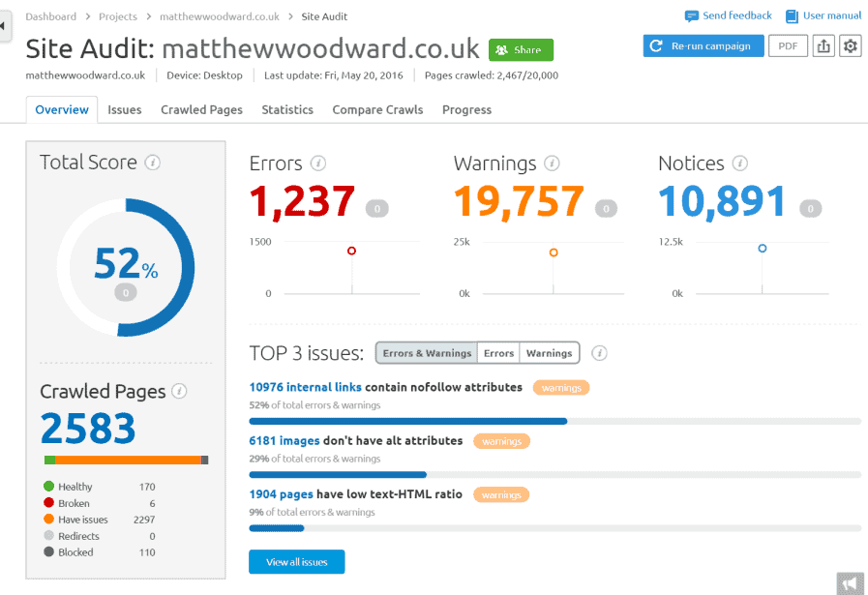Click the gray badge beside Notices count
This screenshot has height=595, width=868.
pos(811,209)
